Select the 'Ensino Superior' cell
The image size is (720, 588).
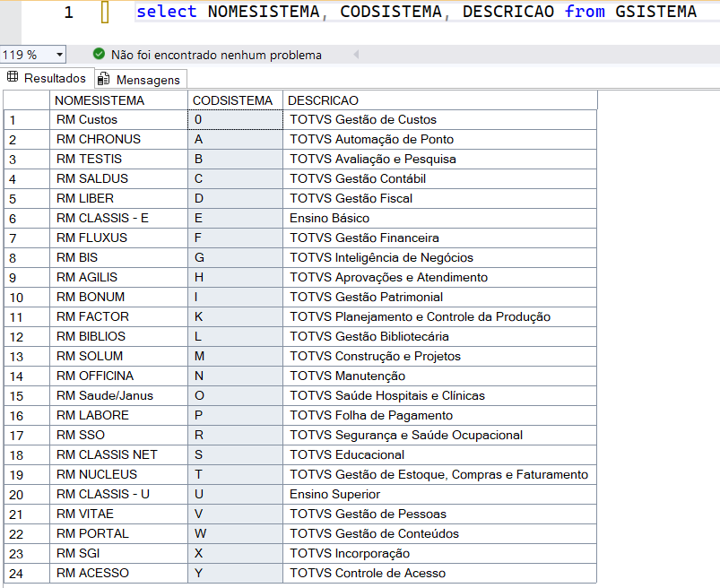(x=440, y=495)
